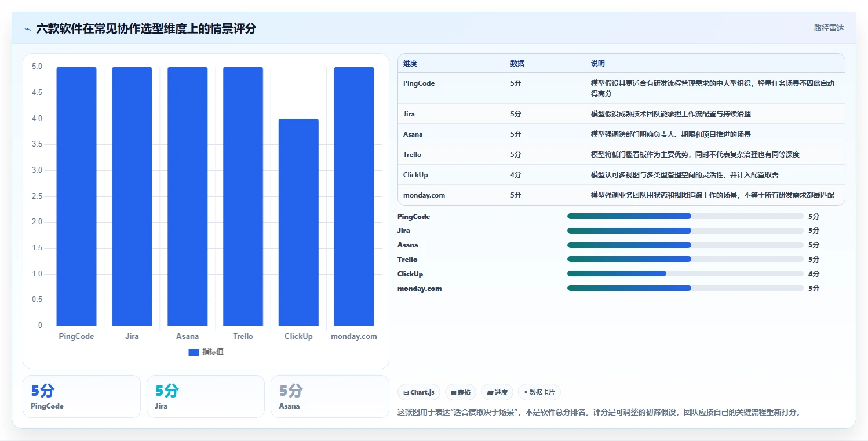
Task: Click the 维度 column header
Action: [410, 64]
